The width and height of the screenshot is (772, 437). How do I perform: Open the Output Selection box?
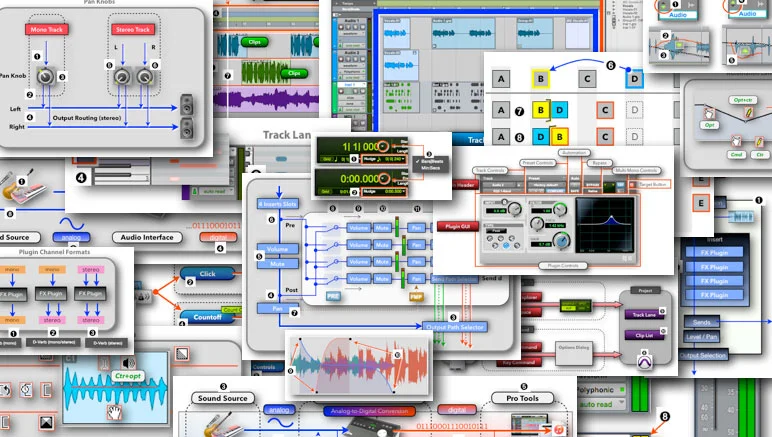pyautogui.click(x=703, y=355)
